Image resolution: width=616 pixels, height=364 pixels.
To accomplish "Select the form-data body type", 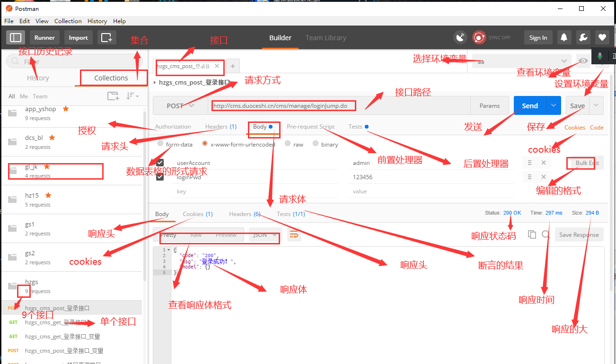I will 161,144.
